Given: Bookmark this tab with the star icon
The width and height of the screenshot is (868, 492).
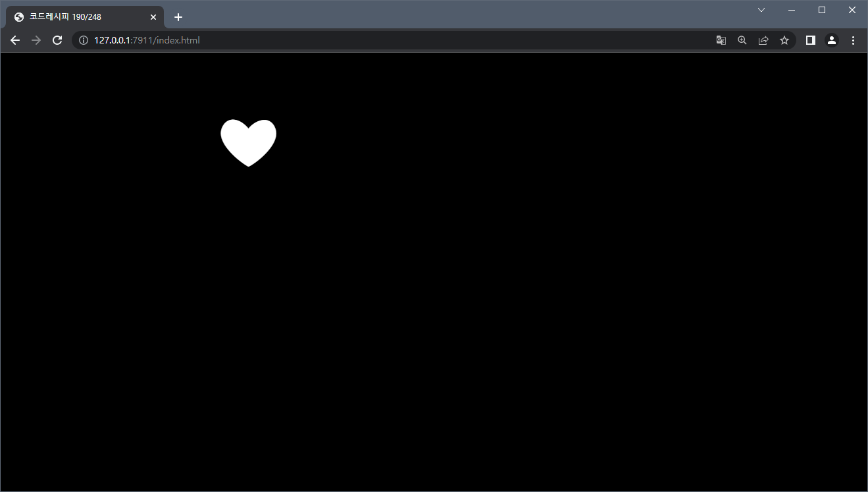Looking at the screenshot, I should [784, 40].
